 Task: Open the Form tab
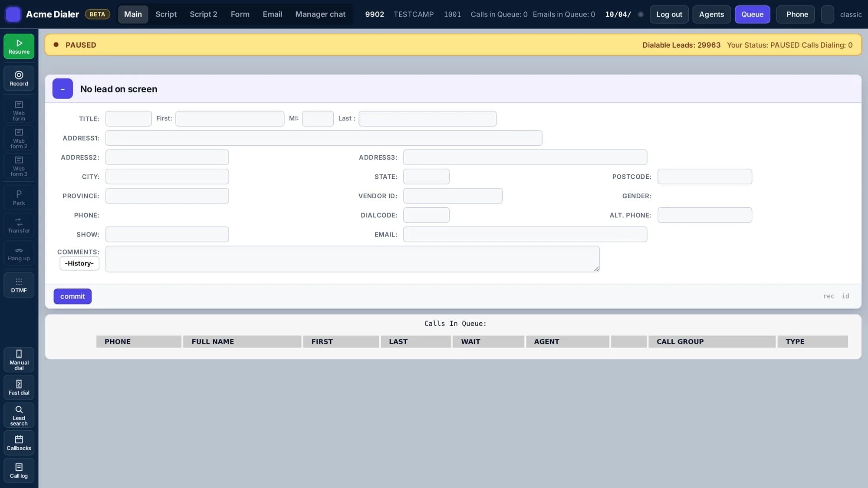coord(240,14)
